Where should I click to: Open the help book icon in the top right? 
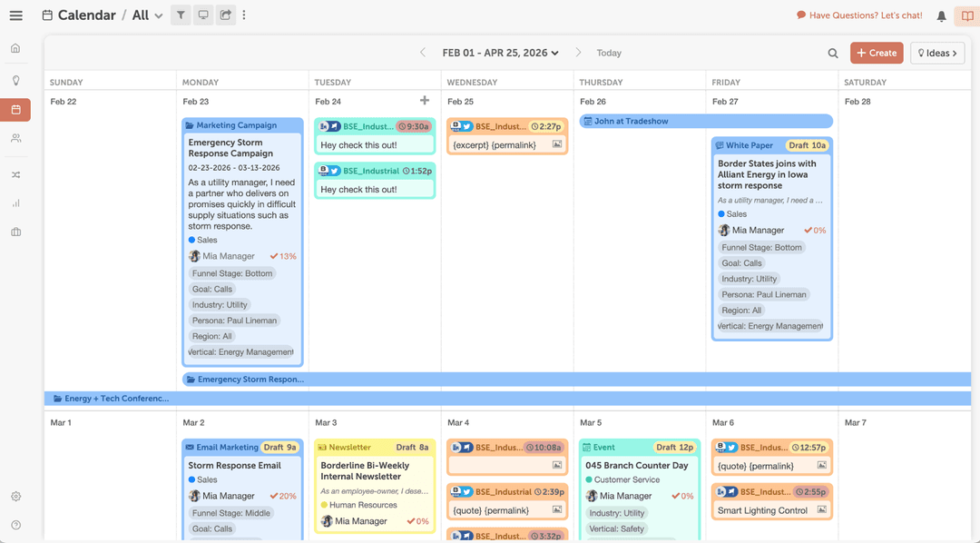click(x=965, y=15)
